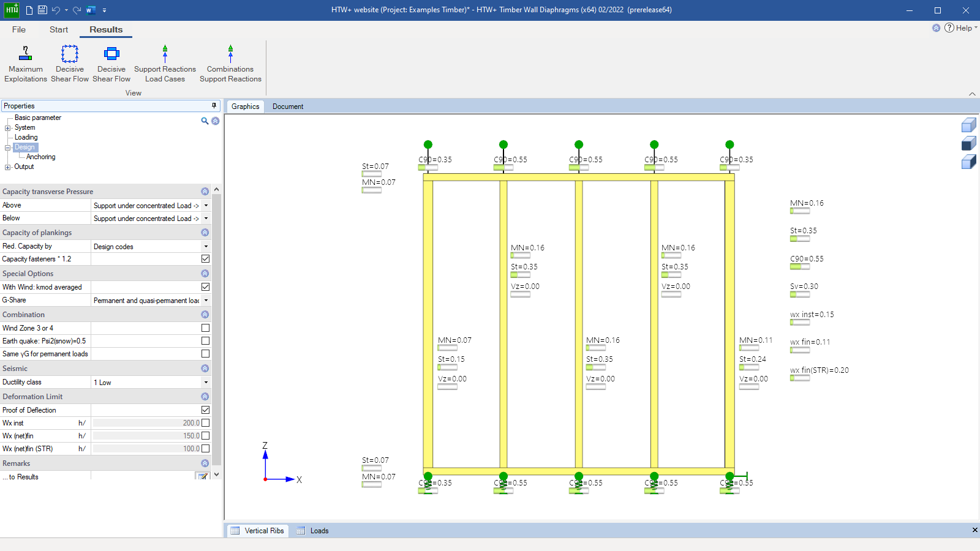Open the Vertical Ribs table tab
Screen dimensions: 980x551
[x=258, y=531]
